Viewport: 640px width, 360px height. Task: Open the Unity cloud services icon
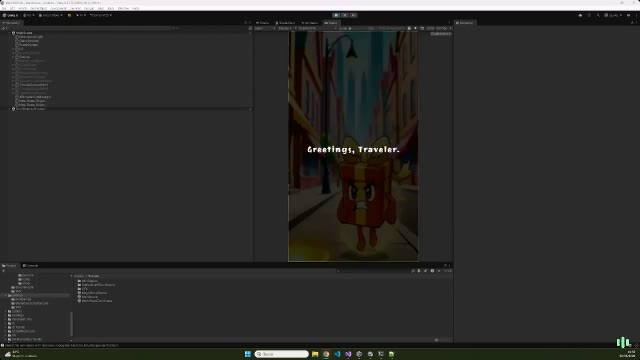(580, 15)
